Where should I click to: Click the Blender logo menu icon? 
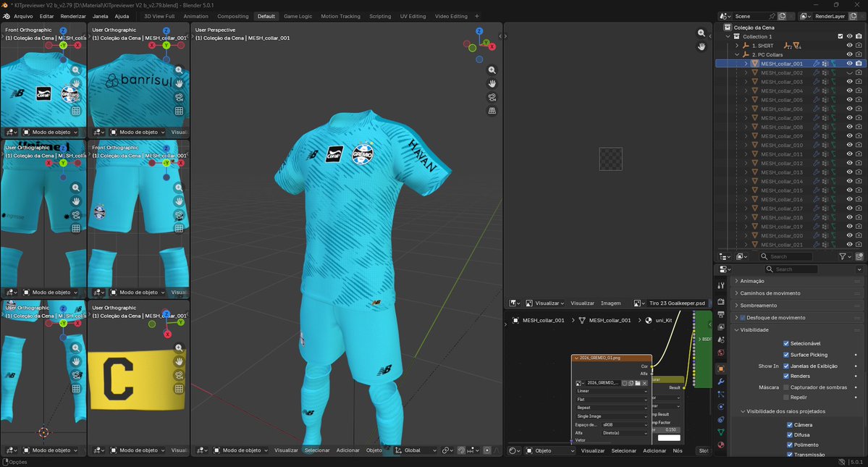(x=7, y=16)
